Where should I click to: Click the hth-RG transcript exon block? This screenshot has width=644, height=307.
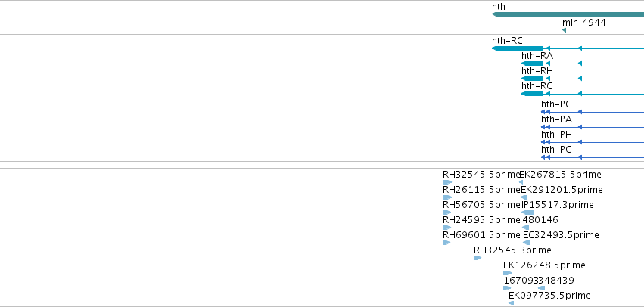[532, 94]
